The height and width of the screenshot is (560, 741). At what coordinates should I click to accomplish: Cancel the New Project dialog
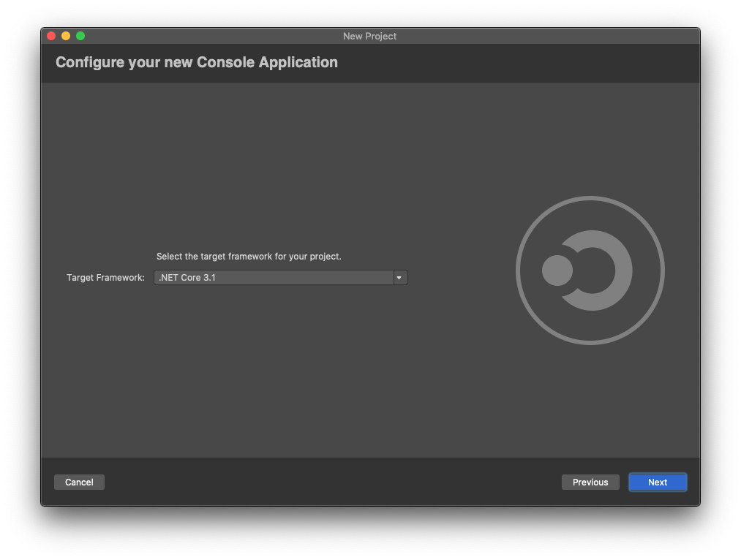(x=79, y=482)
